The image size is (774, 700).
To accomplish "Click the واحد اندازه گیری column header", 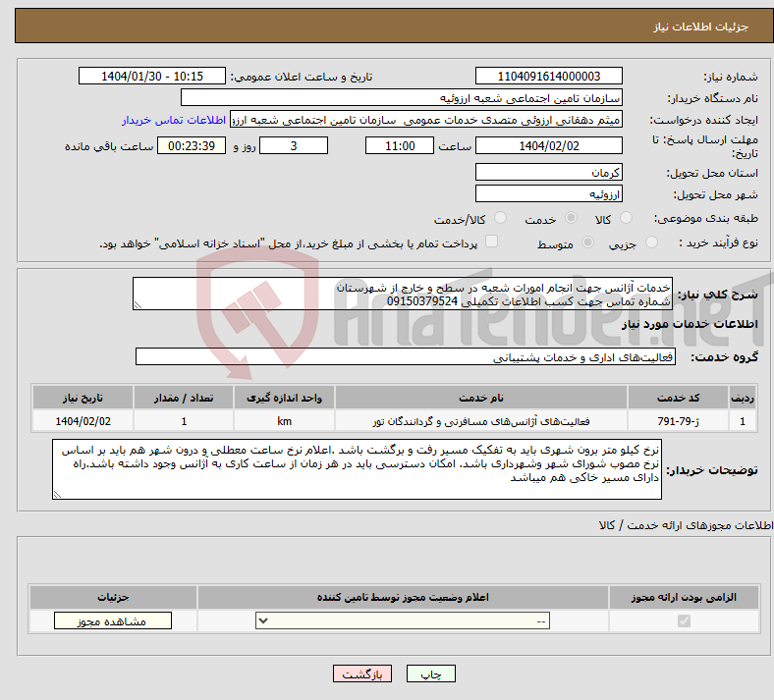I will pos(284,398).
